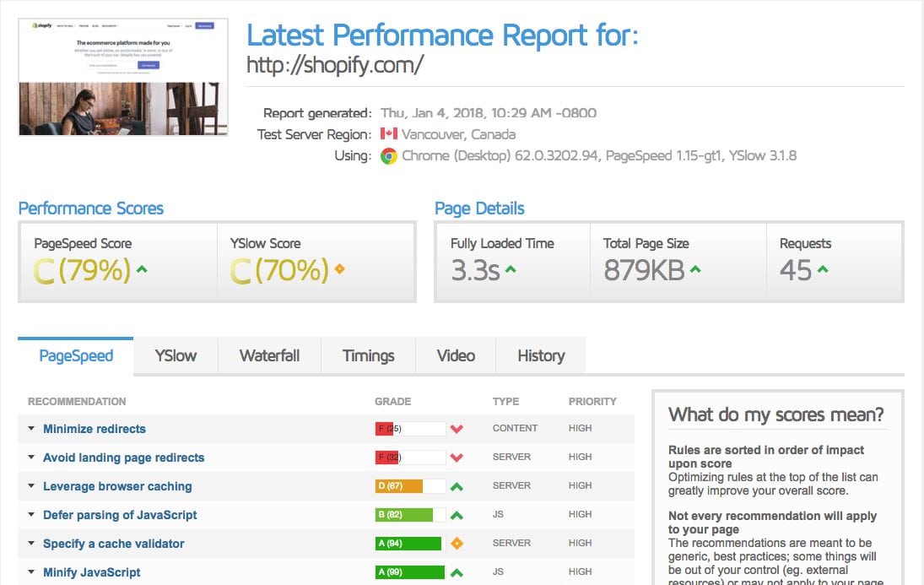Click the Vancouver, Canada region text
Image resolution: width=924 pixels, height=585 pixels.
458,134
